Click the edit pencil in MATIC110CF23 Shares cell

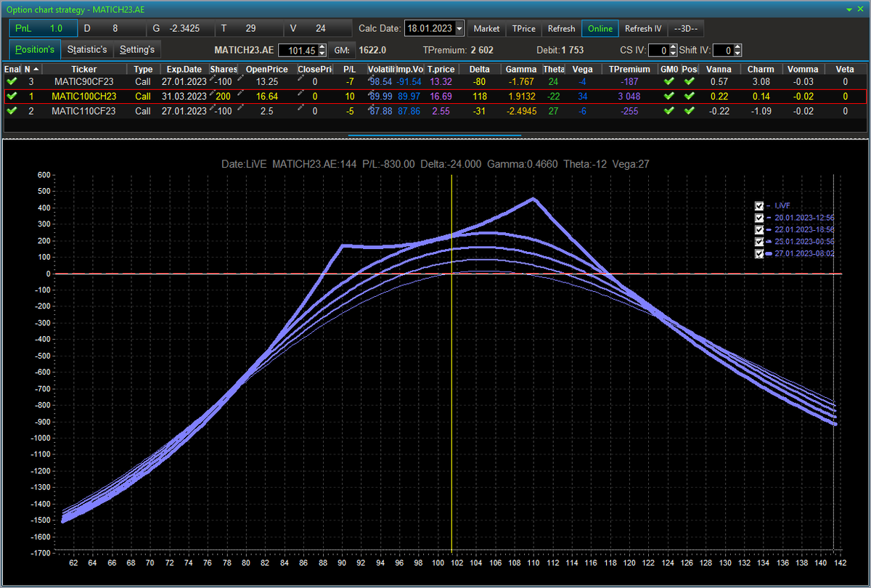(x=213, y=107)
